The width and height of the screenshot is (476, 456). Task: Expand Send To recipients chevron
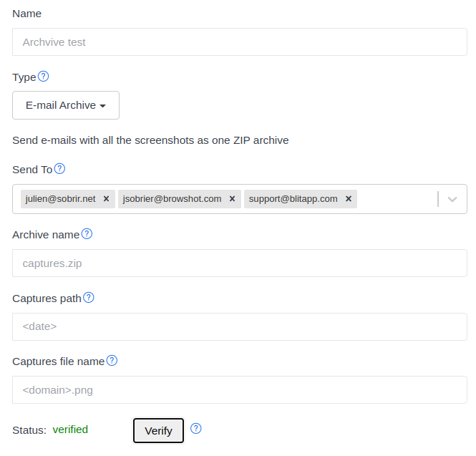[x=452, y=199]
